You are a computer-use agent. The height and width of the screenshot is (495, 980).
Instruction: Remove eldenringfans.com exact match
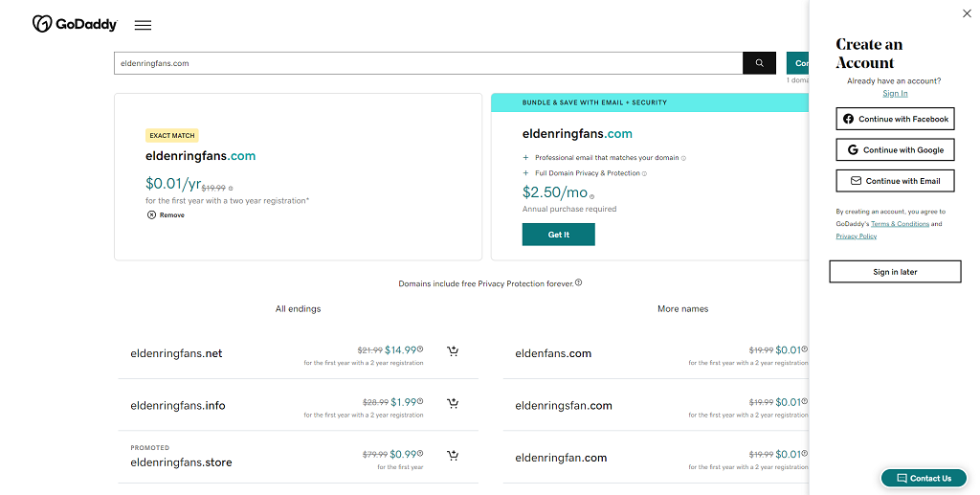click(x=166, y=215)
